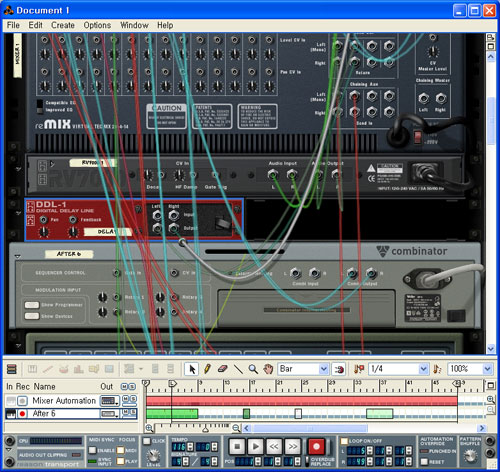This screenshot has height=472, width=500.
Task: Click sequencer scroll right arrow
Action: tap(482, 428)
